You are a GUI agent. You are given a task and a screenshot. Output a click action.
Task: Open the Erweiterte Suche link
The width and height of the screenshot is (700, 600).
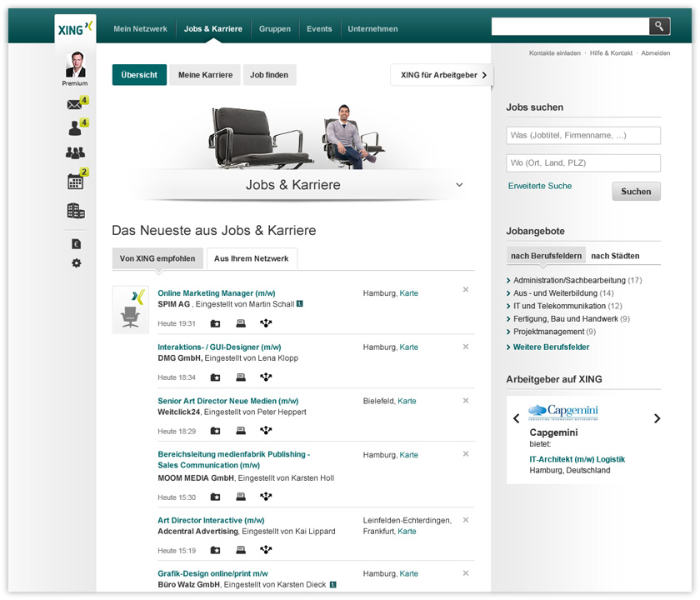click(x=540, y=186)
